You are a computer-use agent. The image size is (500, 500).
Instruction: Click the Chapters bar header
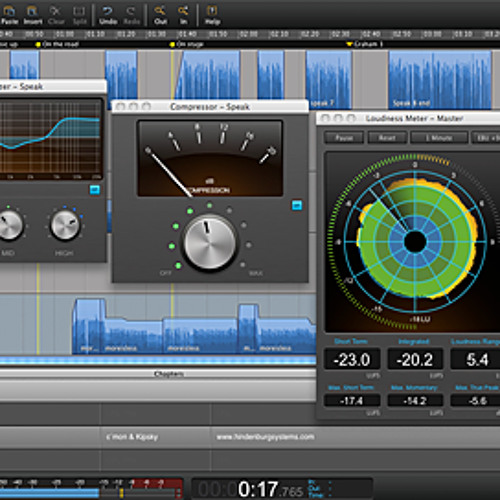pos(158,374)
